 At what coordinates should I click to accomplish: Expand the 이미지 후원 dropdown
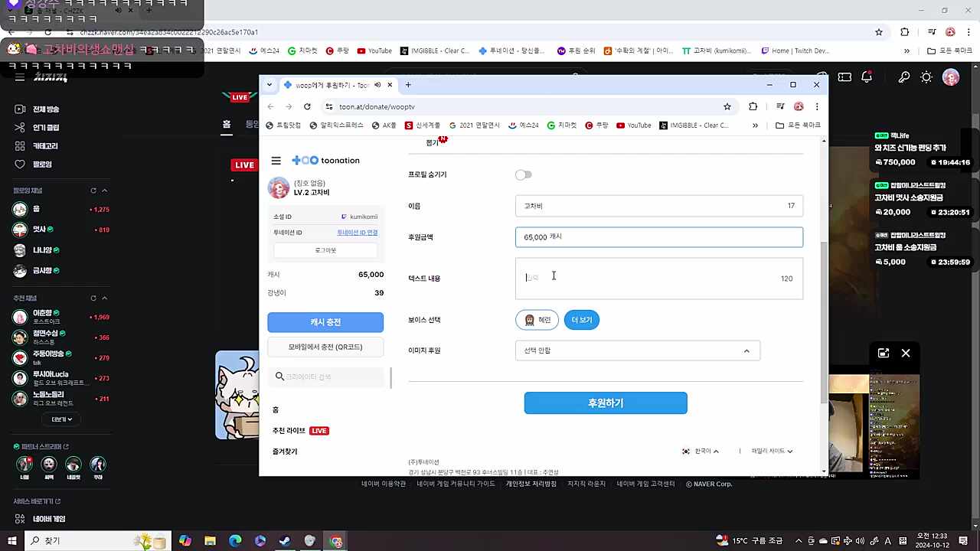pos(638,350)
